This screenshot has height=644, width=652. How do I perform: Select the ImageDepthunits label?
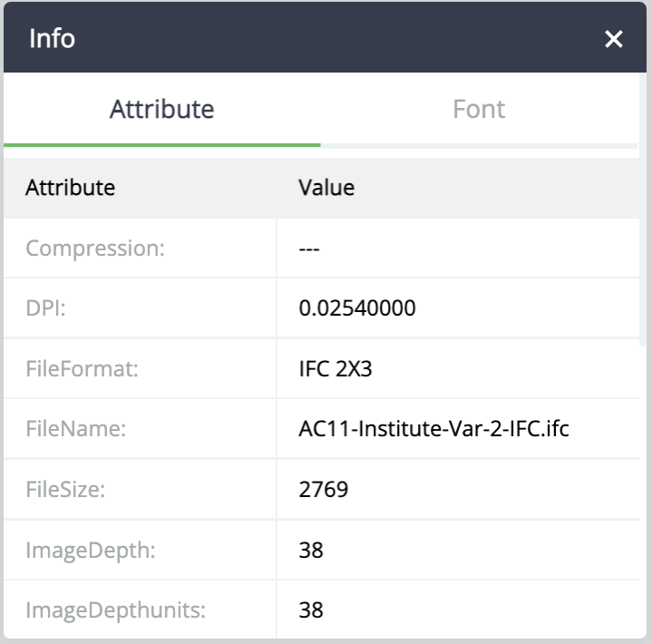click(x=115, y=610)
